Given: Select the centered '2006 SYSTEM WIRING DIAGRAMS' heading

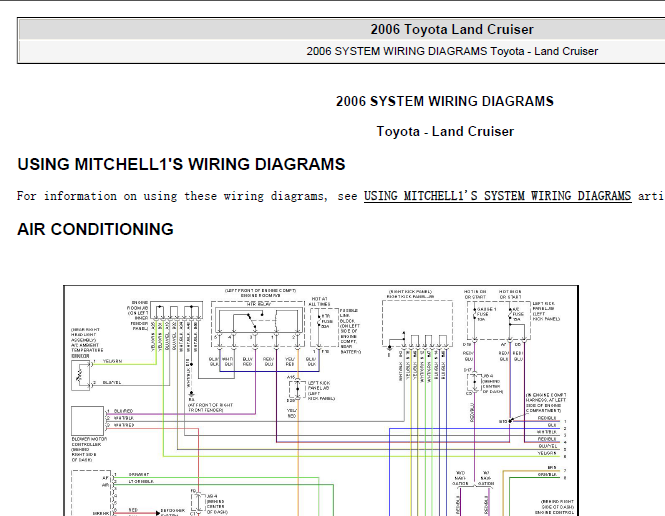Looking at the screenshot, I should click(x=444, y=101).
